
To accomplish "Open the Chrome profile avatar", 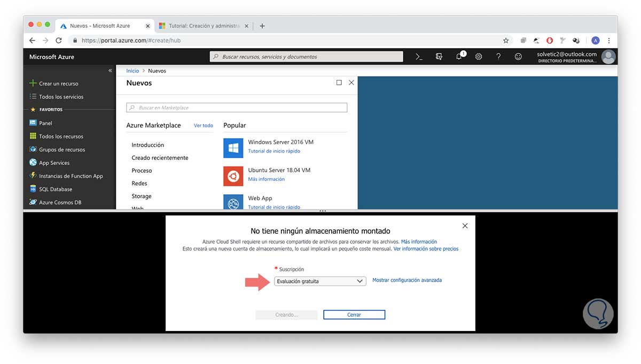I will pyautogui.click(x=595, y=41).
